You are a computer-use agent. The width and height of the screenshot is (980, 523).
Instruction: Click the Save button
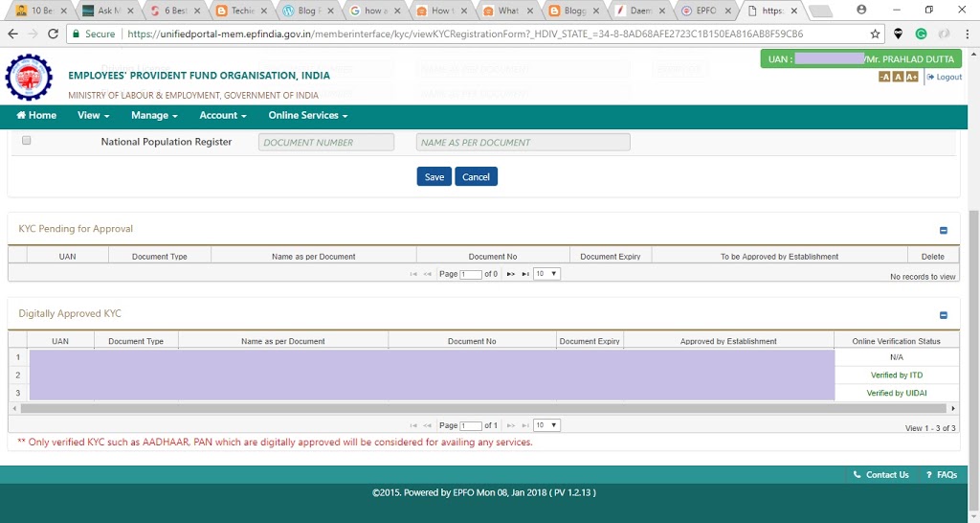pos(434,176)
